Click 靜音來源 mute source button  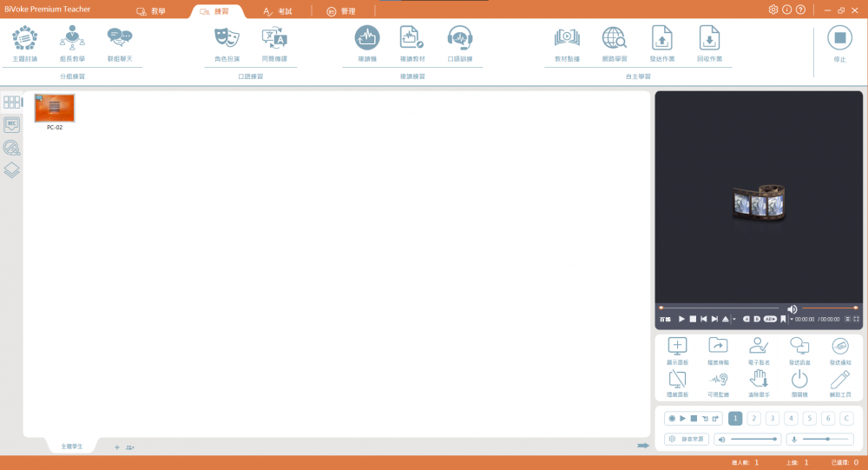click(687, 440)
